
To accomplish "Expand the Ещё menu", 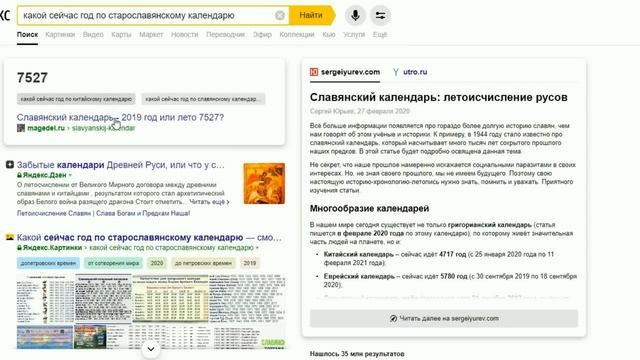I will coord(380,35).
